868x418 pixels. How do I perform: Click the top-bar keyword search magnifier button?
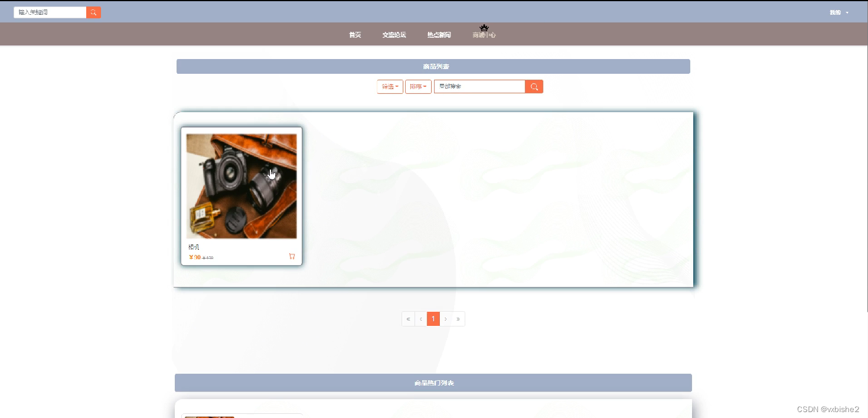click(x=93, y=12)
